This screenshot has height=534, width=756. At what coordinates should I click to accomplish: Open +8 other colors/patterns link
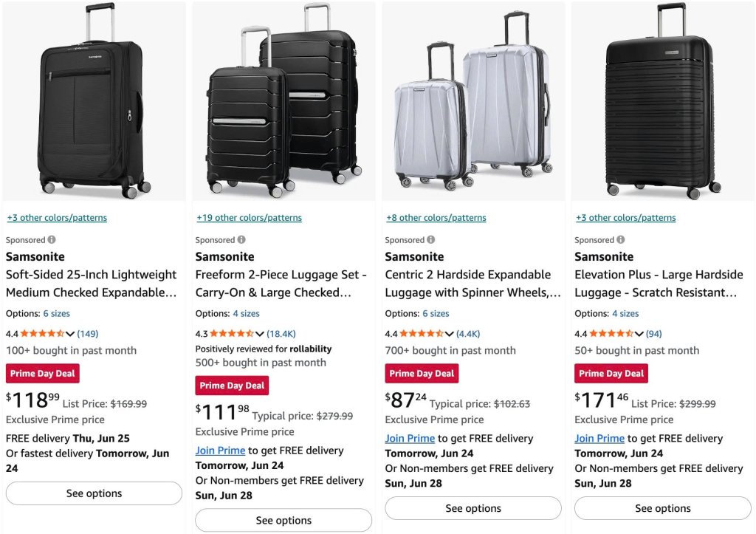click(x=436, y=218)
